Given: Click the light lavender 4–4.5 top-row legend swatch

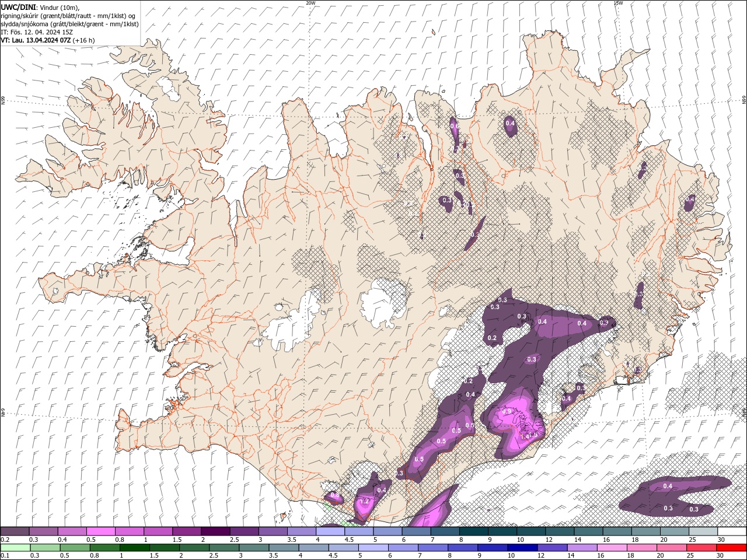Looking at the screenshot, I should pyautogui.click(x=330, y=531).
